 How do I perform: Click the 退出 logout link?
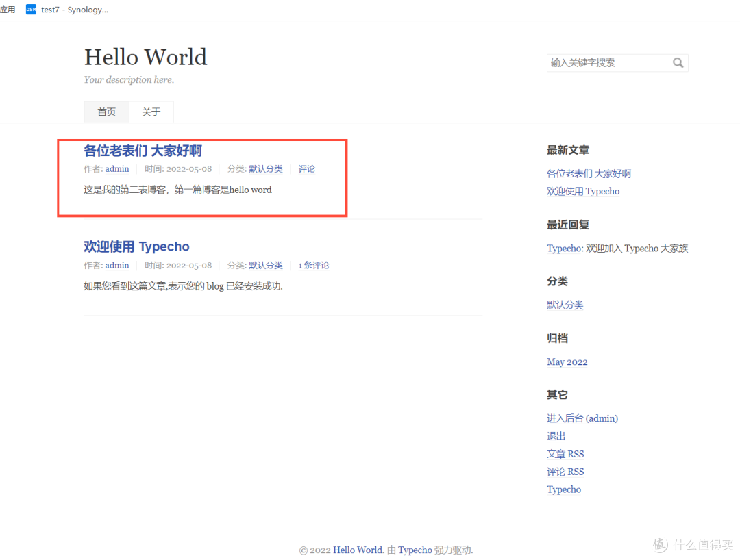coord(556,435)
